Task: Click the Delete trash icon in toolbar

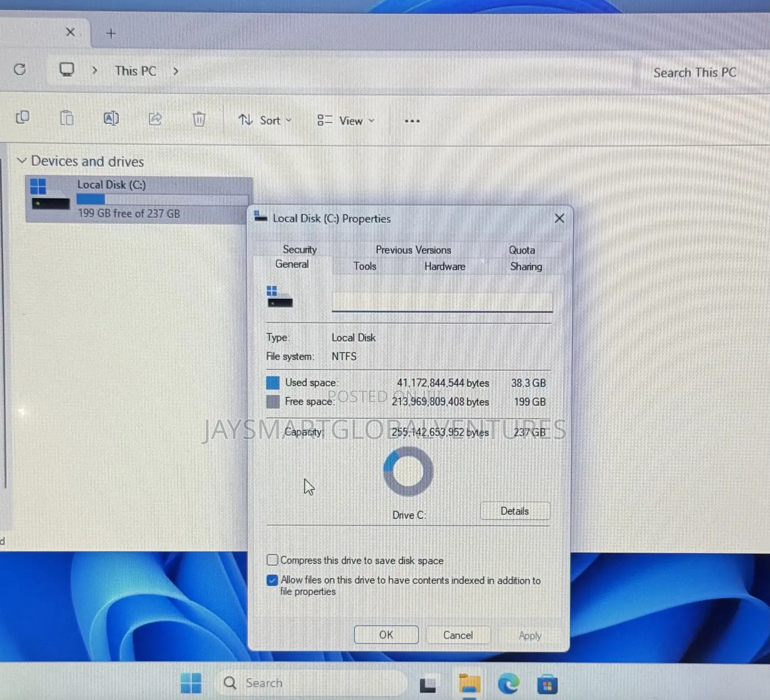Action: pos(199,119)
